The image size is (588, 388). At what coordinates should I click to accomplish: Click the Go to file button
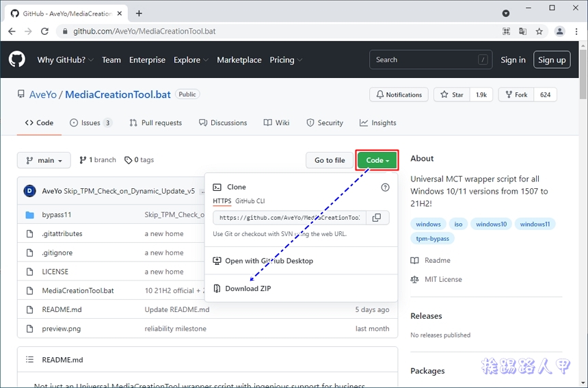pos(330,160)
